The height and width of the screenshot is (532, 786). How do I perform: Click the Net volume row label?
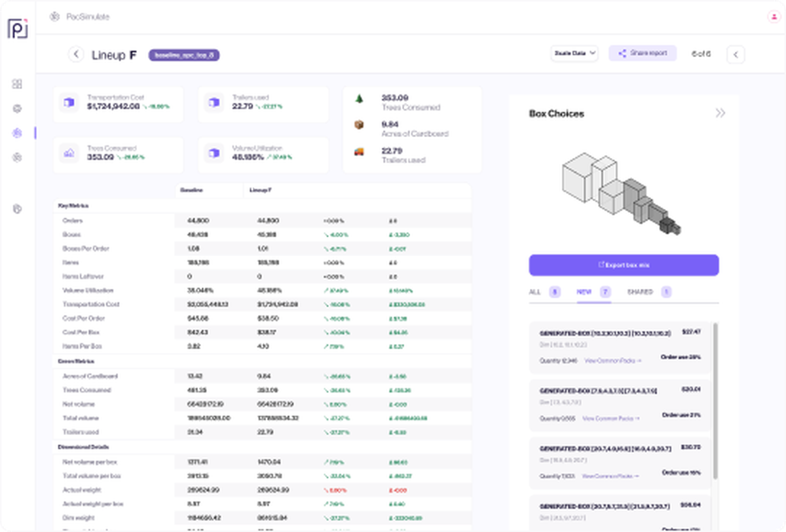click(78, 404)
